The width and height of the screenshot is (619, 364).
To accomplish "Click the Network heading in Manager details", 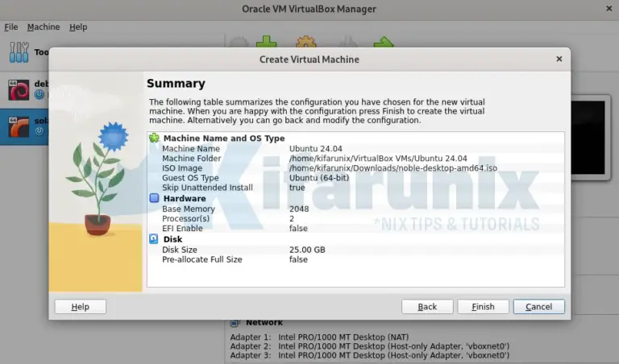I will [x=264, y=323].
